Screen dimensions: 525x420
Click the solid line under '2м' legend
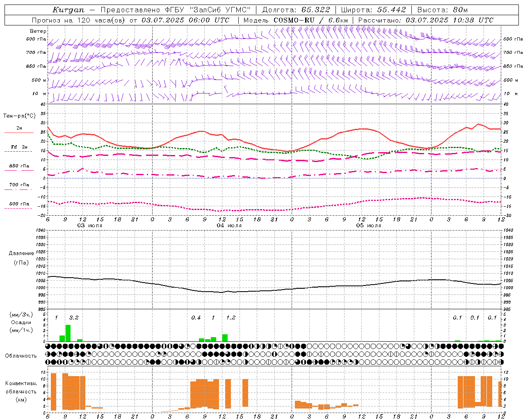[19, 132]
